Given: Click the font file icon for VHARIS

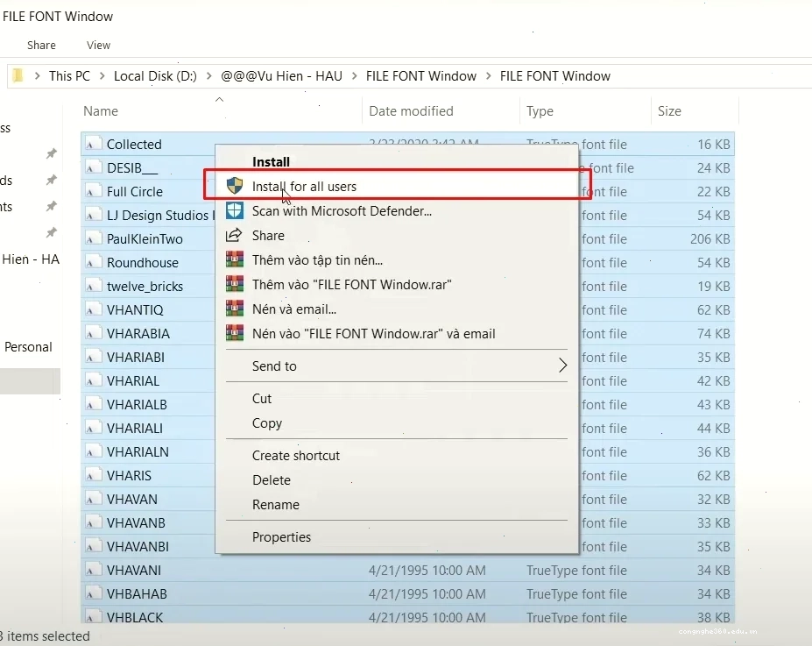Looking at the screenshot, I should [93, 476].
